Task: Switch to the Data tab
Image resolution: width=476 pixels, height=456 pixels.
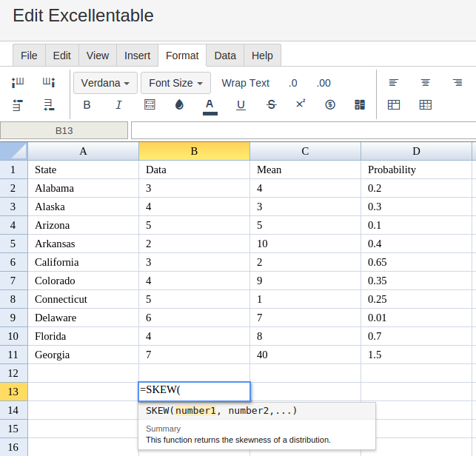Action: pyautogui.click(x=225, y=56)
